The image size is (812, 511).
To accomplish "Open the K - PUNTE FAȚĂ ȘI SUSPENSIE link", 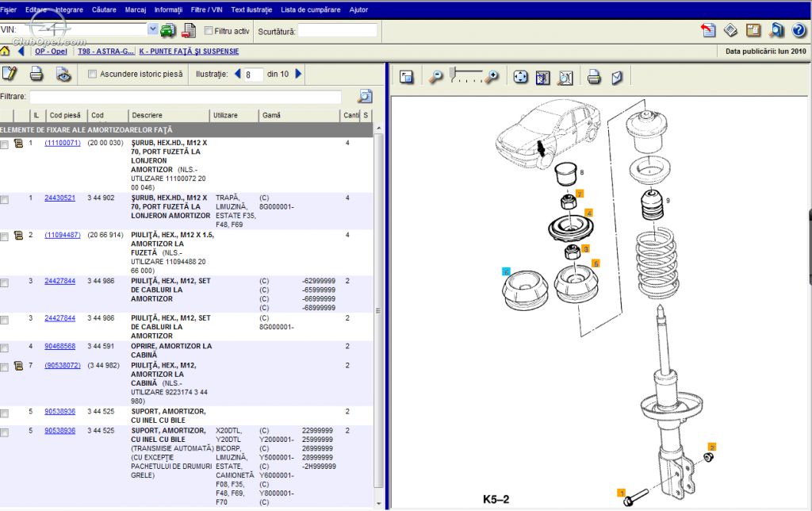I will pos(189,52).
